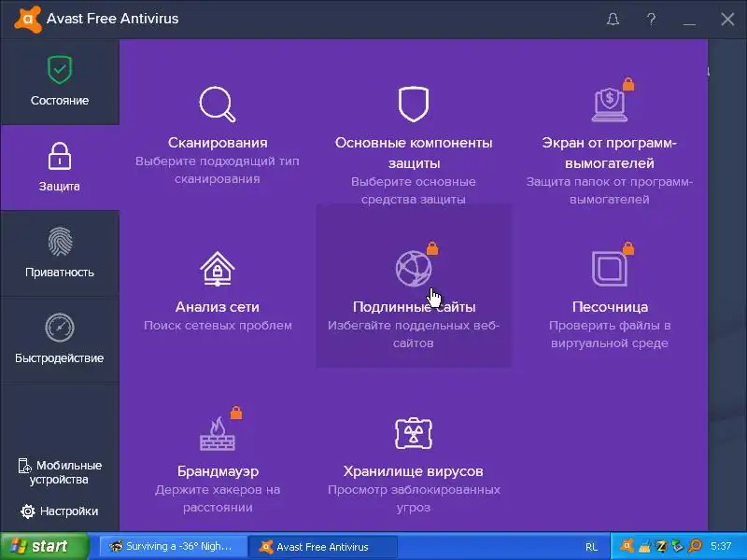The image size is (747, 560).
Task: Open Network analysis house icon
Action: (x=218, y=269)
